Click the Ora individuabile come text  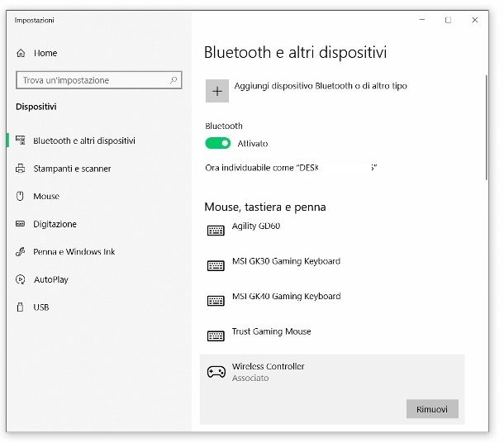tap(291, 168)
